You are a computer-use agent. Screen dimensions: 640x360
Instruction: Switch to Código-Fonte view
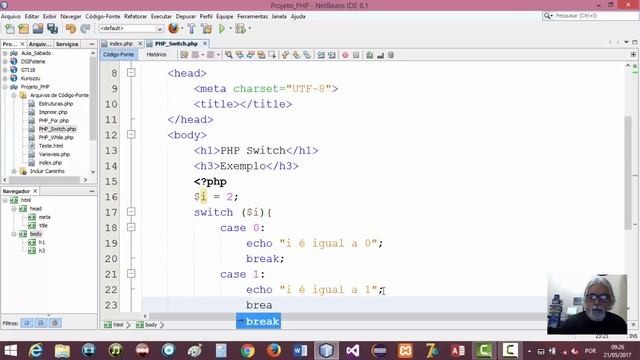pyautogui.click(x=118, y=54)
